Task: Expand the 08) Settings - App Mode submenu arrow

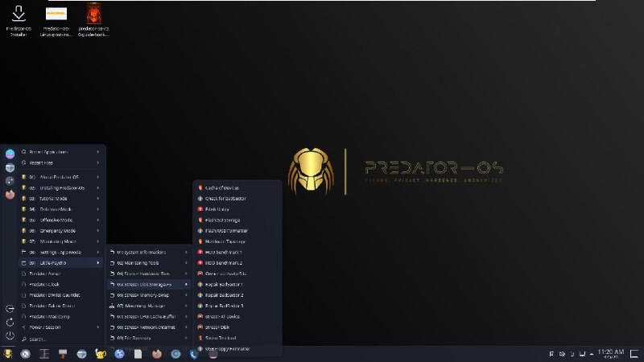Action: (98, 252)
